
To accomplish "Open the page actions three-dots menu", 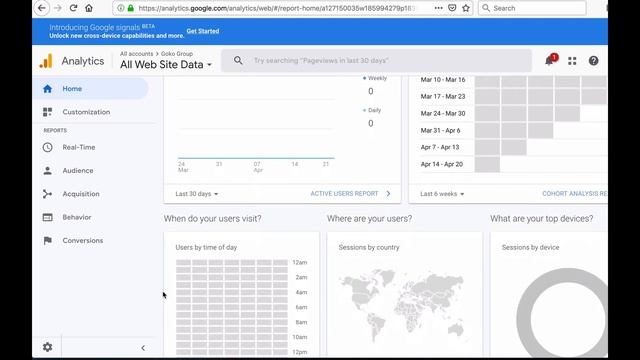I will (x=438, y=8).
